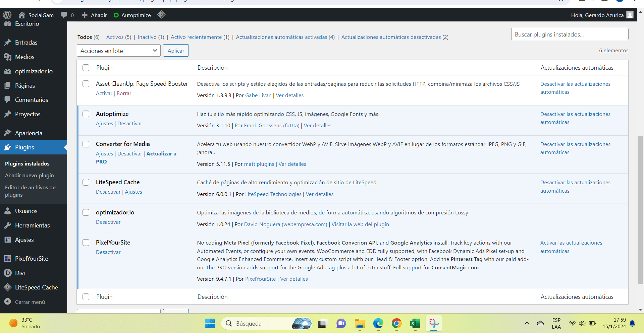Open Ver detalles for LiteSpeed Cache
644x333 pixels.
point(320,194)
